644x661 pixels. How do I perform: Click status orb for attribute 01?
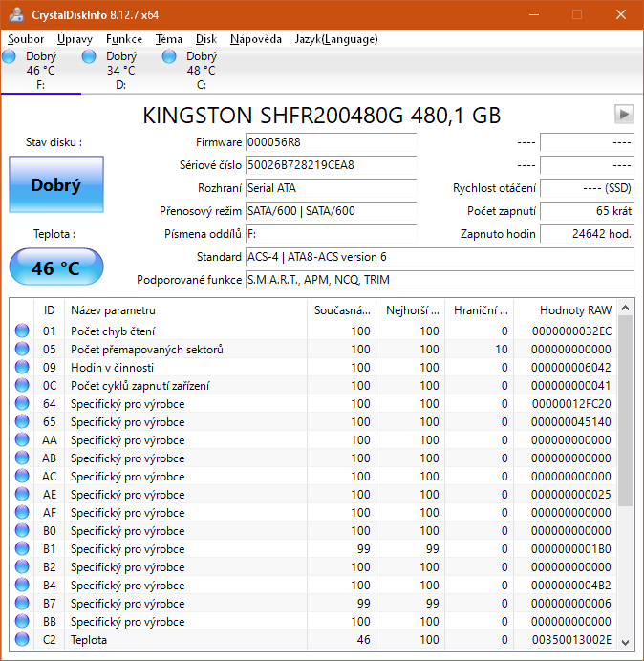point(22,331)
